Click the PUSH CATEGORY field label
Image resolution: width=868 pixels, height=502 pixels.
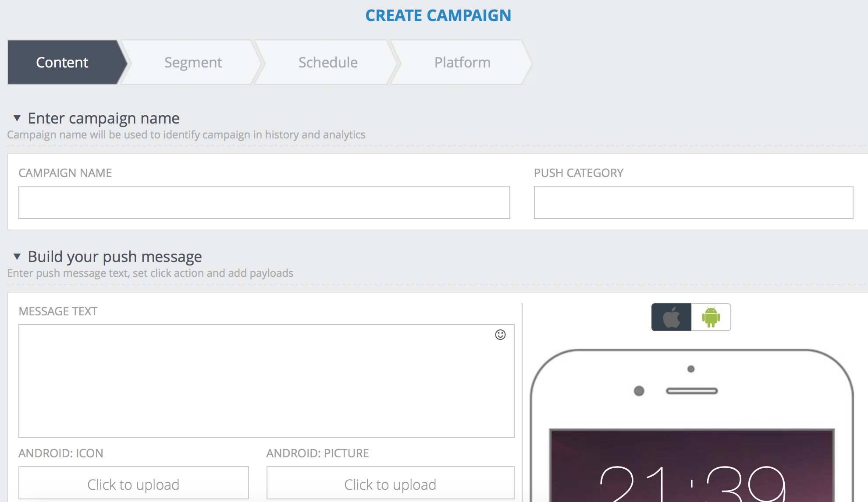[578, 173]
